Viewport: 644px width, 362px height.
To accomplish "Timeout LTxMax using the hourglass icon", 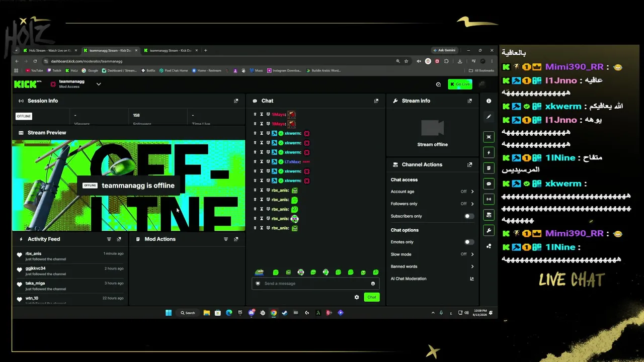I will pos(262,162).
